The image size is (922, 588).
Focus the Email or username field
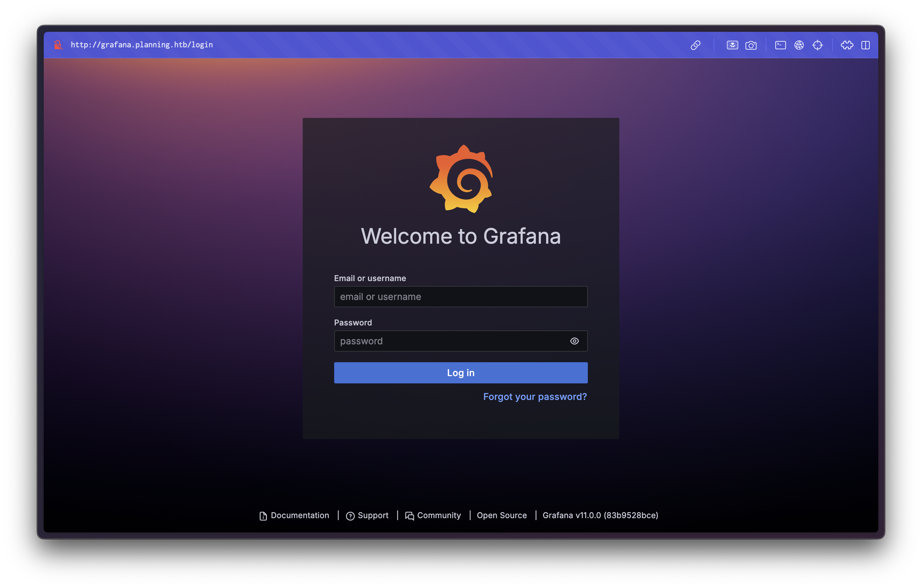[461, 297]
